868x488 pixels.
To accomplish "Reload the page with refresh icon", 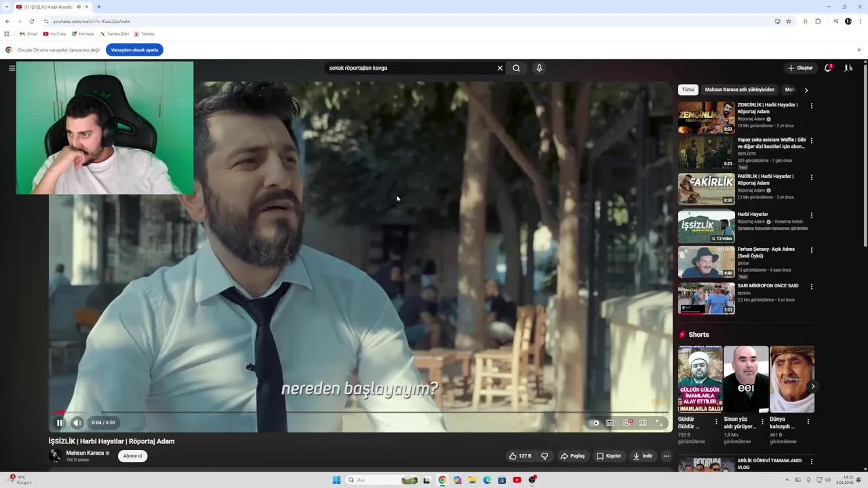I will 31,21.
